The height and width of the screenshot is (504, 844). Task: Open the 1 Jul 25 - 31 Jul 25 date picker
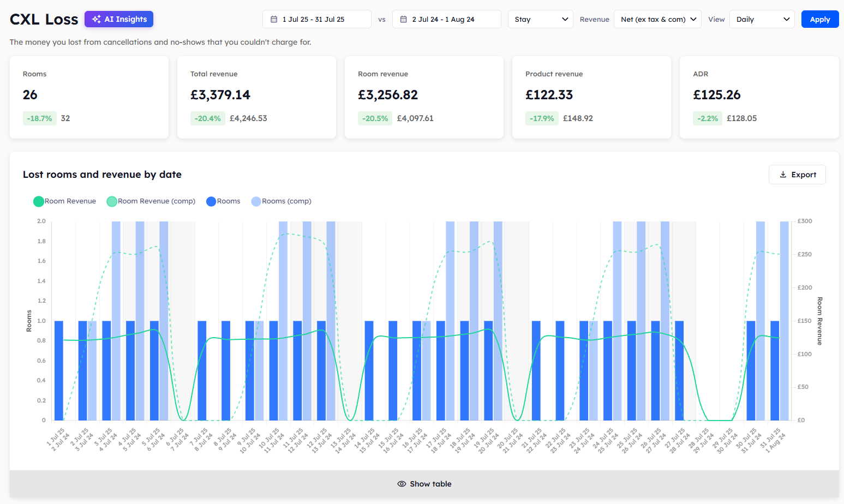point(317,19)
